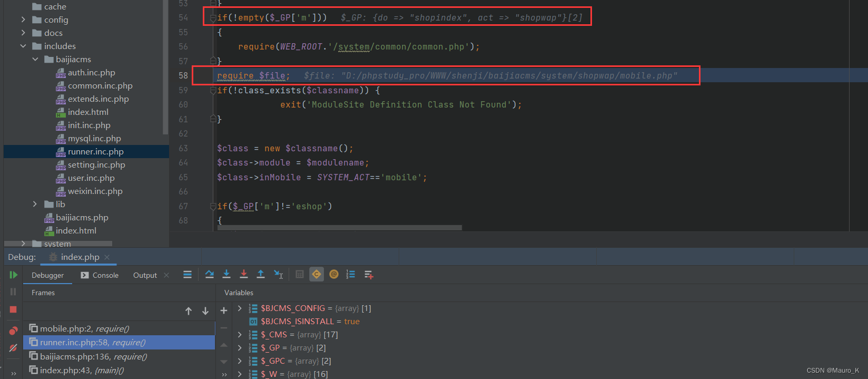Collapse the baijiacms folder

[x=35, y=59]
